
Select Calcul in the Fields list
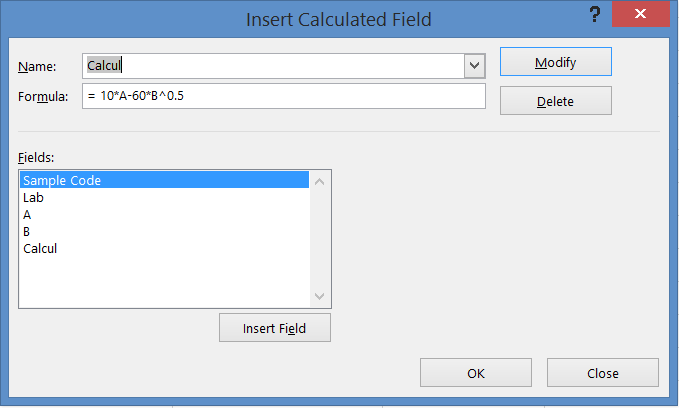point(40,248)
